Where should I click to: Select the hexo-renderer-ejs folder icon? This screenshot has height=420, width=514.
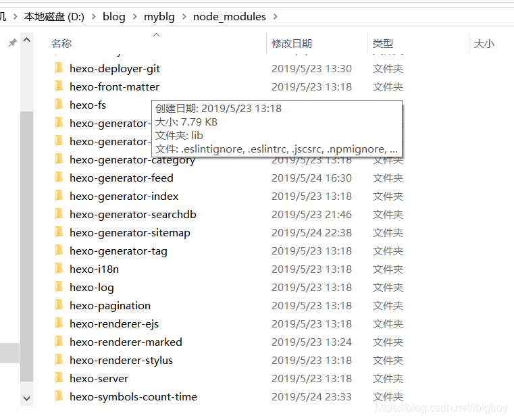point(59,323)
